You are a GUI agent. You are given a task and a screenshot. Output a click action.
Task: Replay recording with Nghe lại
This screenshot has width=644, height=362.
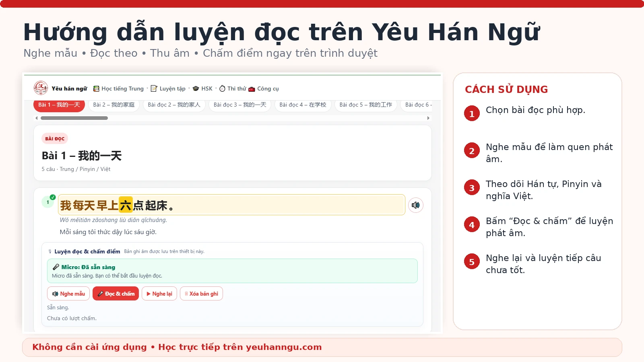click(159, 294)
